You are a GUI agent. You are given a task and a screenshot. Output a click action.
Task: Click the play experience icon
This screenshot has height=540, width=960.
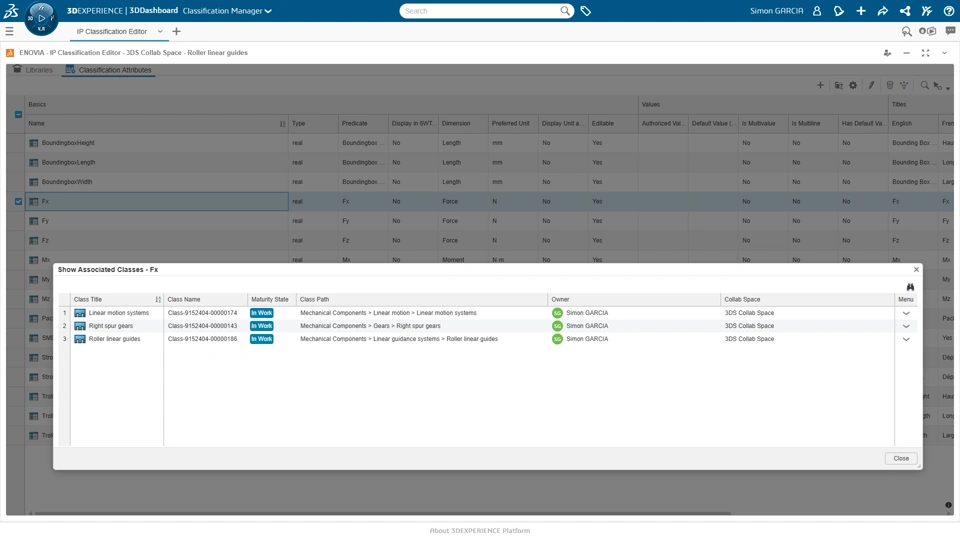coord(928,31)
